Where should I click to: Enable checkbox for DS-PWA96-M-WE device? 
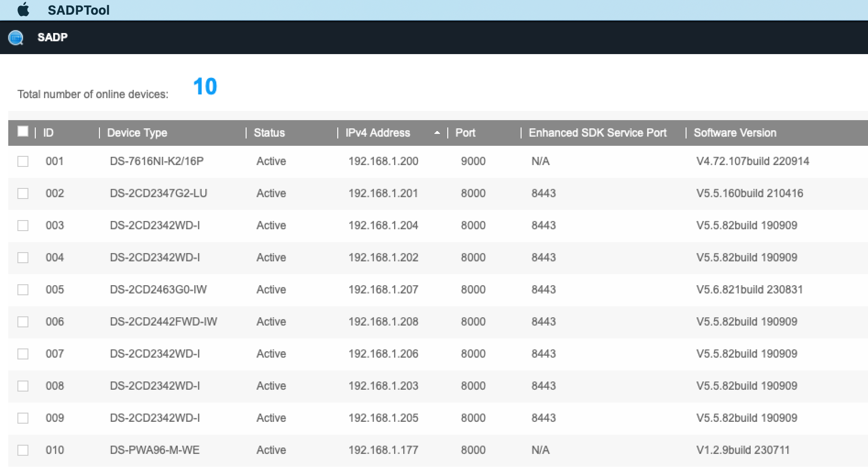coord(23,450)
